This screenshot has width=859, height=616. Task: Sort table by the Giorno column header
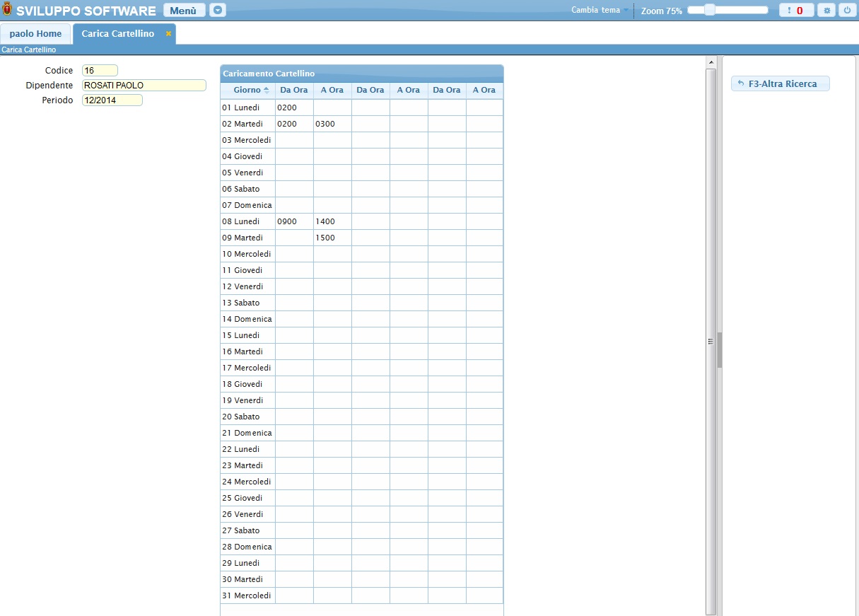tap(247, 91)
